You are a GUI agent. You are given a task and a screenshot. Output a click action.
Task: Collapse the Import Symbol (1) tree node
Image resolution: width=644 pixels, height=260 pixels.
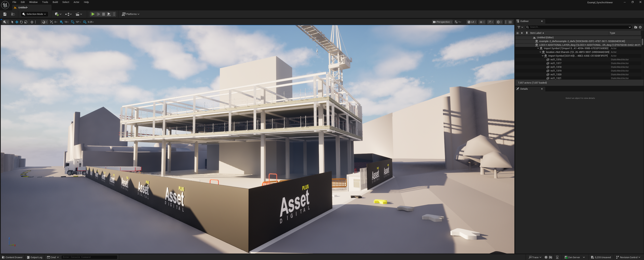tap(538, 48)
